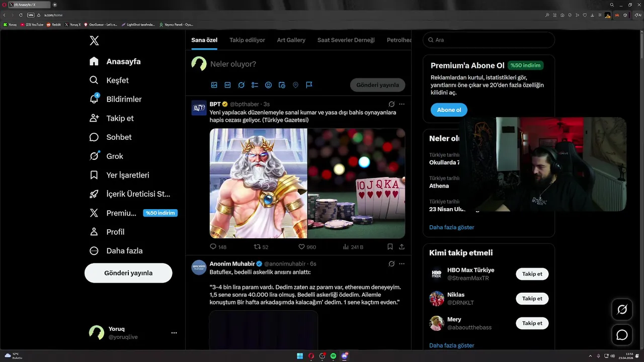Bookmark the BPT post
This screenshot has height=362, width=644.
(x=390, y=247)
